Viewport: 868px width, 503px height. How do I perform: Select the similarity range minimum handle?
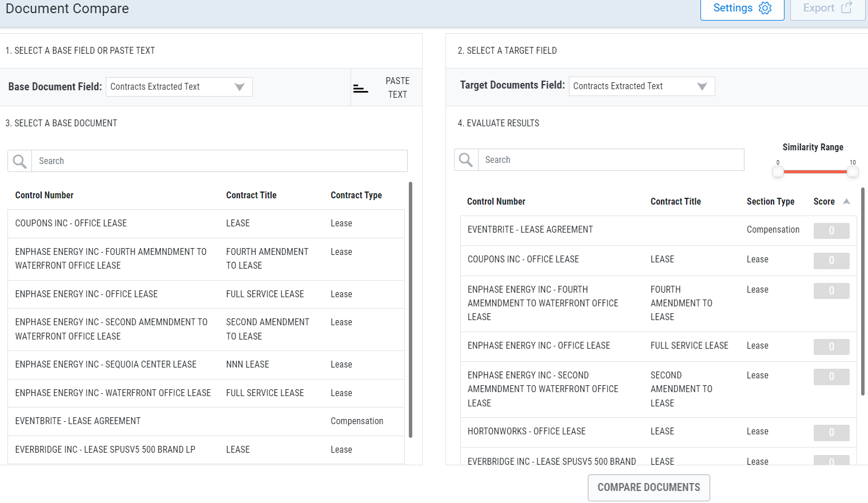pyautogui.click(x=778, y=171)
